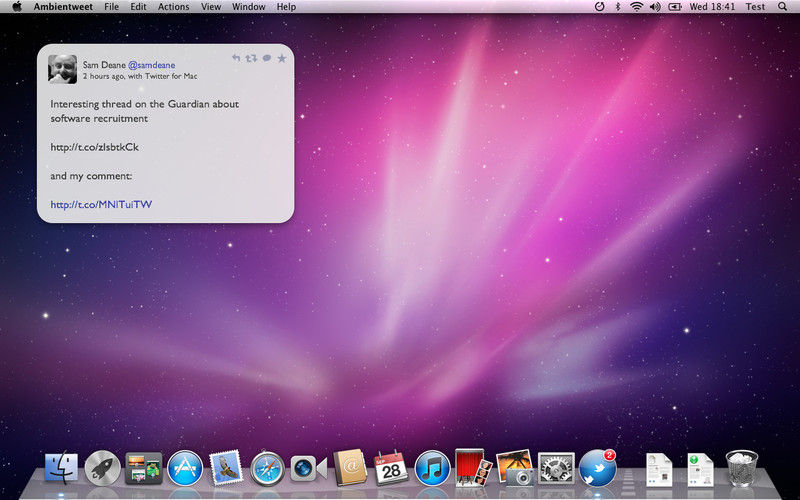The width and height of the screenshot is (800, 500).
Task: Open Launchpad rocket icon in Dock
Action: pos(103,468)
